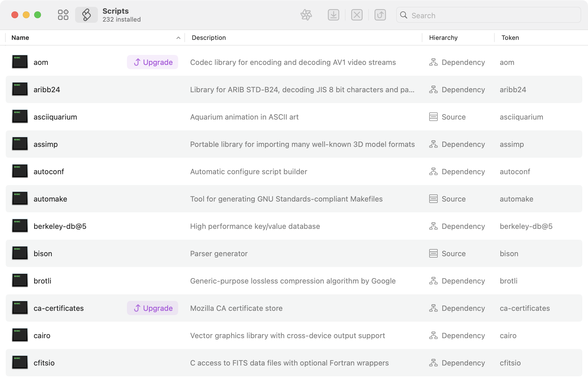
Task: Toggle sort order arrow on Name column
Action: [x=178, y=38]
